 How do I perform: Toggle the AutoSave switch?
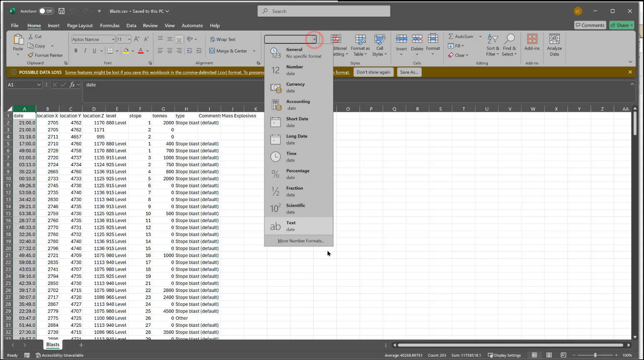click(46, 11)
